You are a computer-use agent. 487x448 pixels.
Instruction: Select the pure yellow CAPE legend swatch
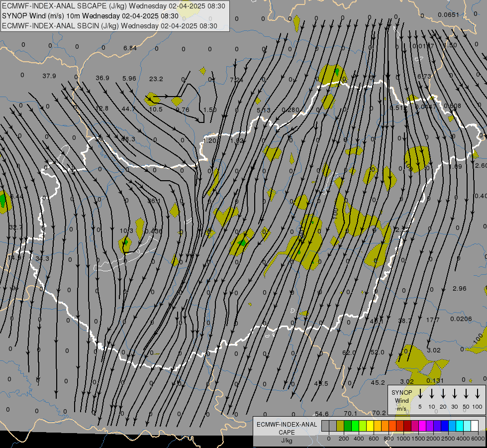point(370,426)
